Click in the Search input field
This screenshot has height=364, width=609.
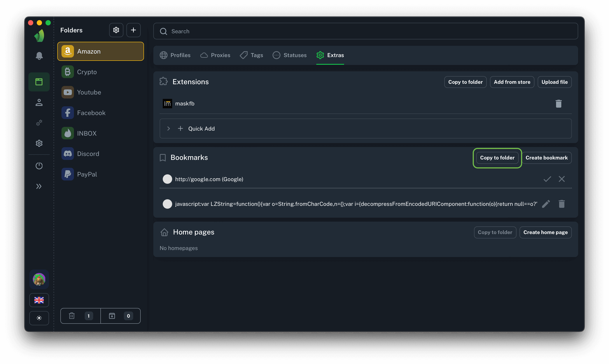pos(366,31)
